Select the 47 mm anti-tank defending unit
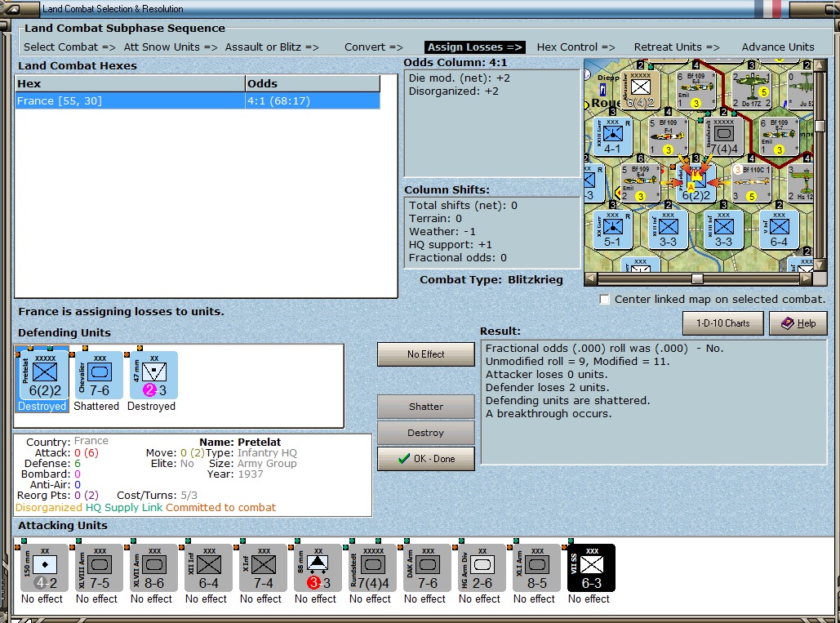This screenshot has width=840, height=623. [x=153, y=375]
